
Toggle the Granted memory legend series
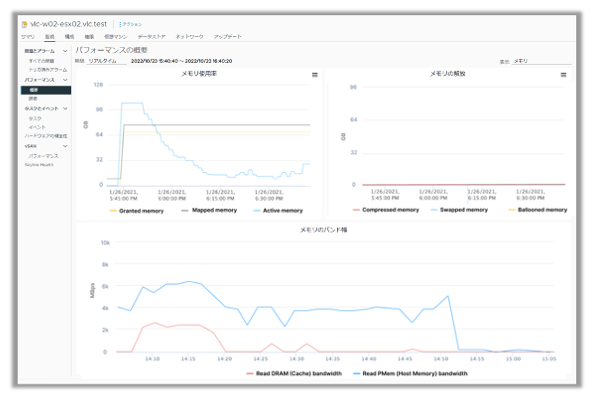137,211
